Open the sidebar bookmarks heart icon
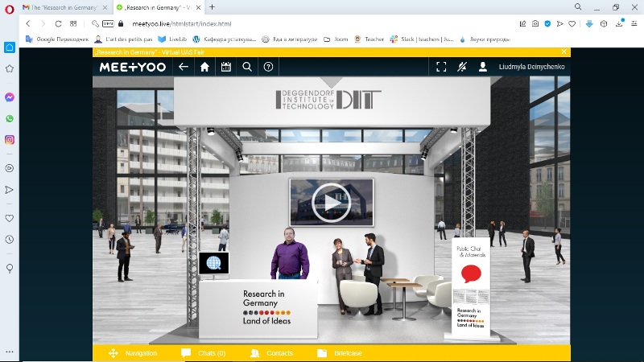This screenshot has height=362, width=644. coord(10,218)
